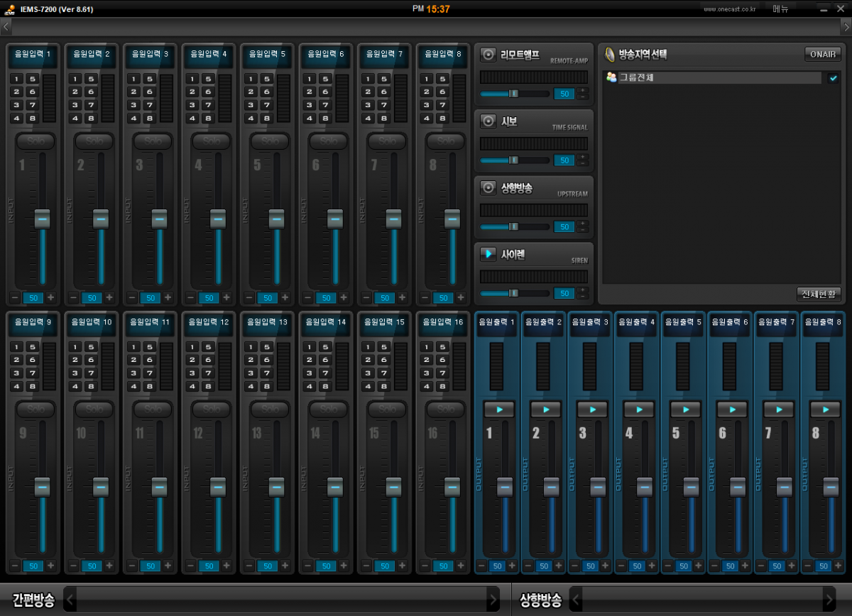Activate the 시보 time signal icon
852x616 pixels.
click(x=488, y=121)
